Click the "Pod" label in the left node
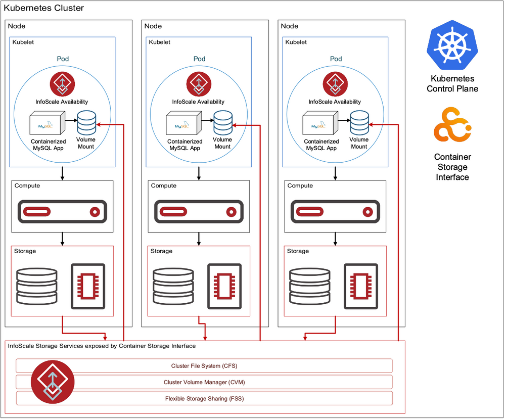Screen dimensions: 505x420 click(x=63, y=59)
